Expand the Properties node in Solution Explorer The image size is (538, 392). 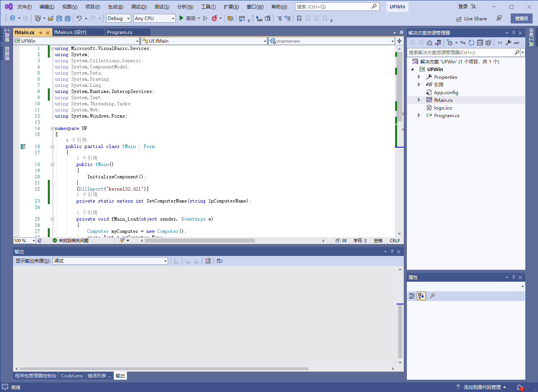(x=419, y=77)
